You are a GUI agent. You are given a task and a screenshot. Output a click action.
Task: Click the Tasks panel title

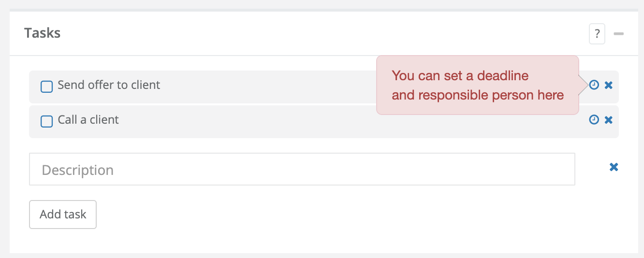pyautogui.click(x=43, y=33)
